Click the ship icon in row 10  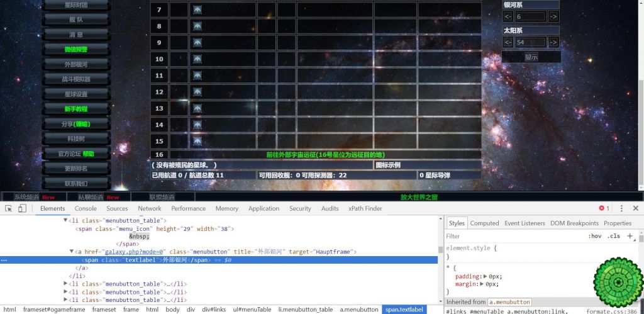tap(197, 59)
